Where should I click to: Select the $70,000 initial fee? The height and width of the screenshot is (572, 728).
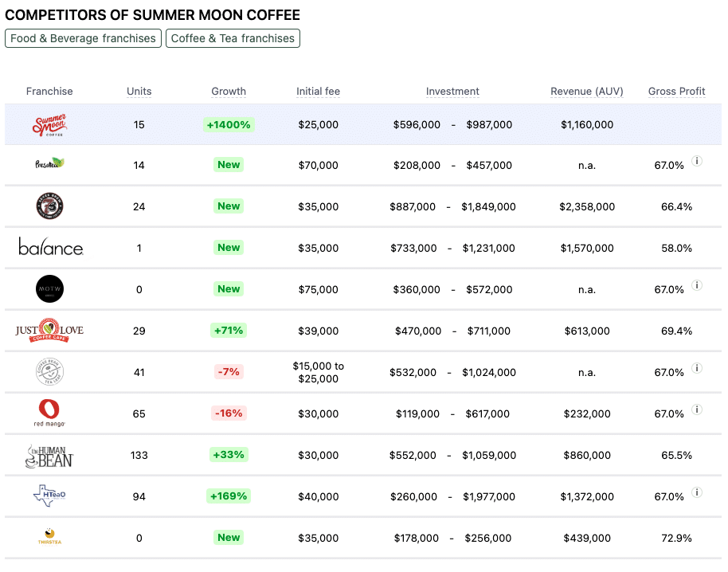click(318, 165)
